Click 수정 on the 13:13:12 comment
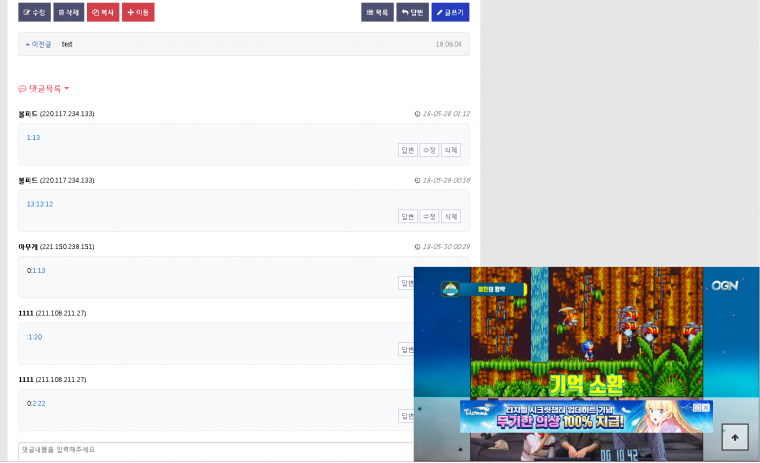This screenshot has height=463, width=760. coord(429,217)
